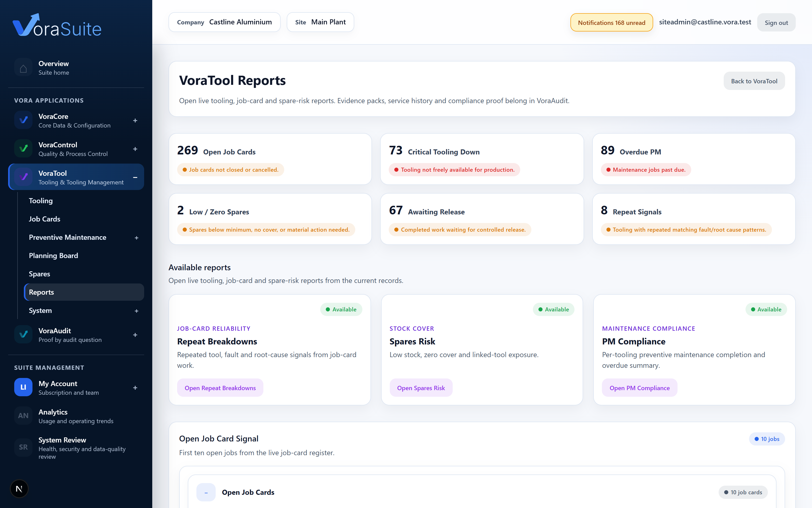The width and height of the screenshot is (812, 508).
Task: Open System Review page
Action: pyautogui.click(x=76, y=448)
